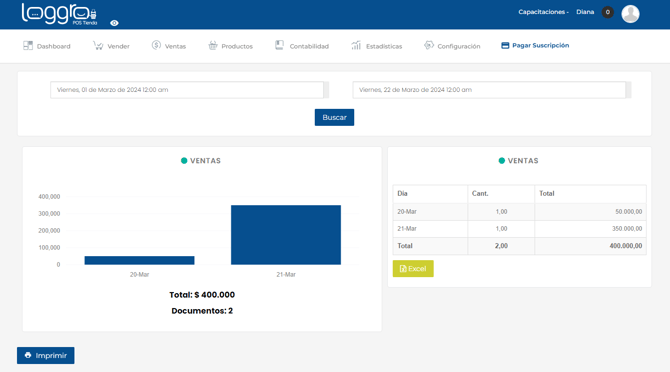Open the user avatar profile picture

[630, 14]
